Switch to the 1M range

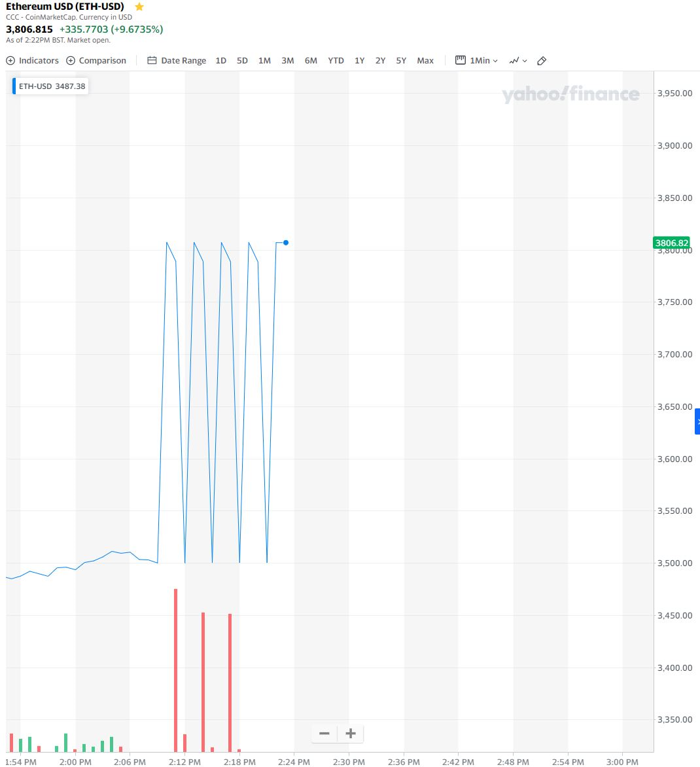pyautogui.click(x=264, y=60)
